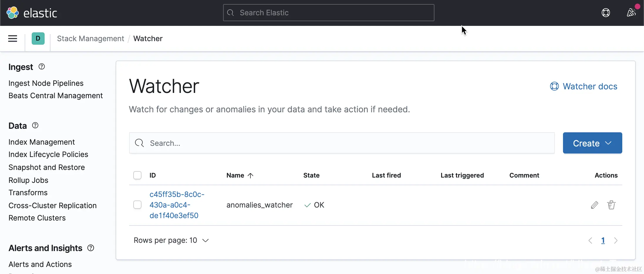Check the anomalies_watcher row checkbox
This screenshot has width=644, height=274.
[137, 205]
